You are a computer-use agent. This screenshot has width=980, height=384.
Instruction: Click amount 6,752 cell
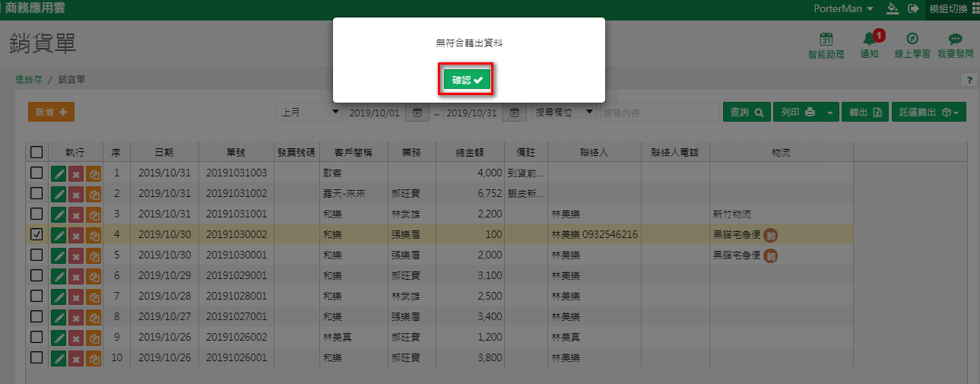(471, 194)
